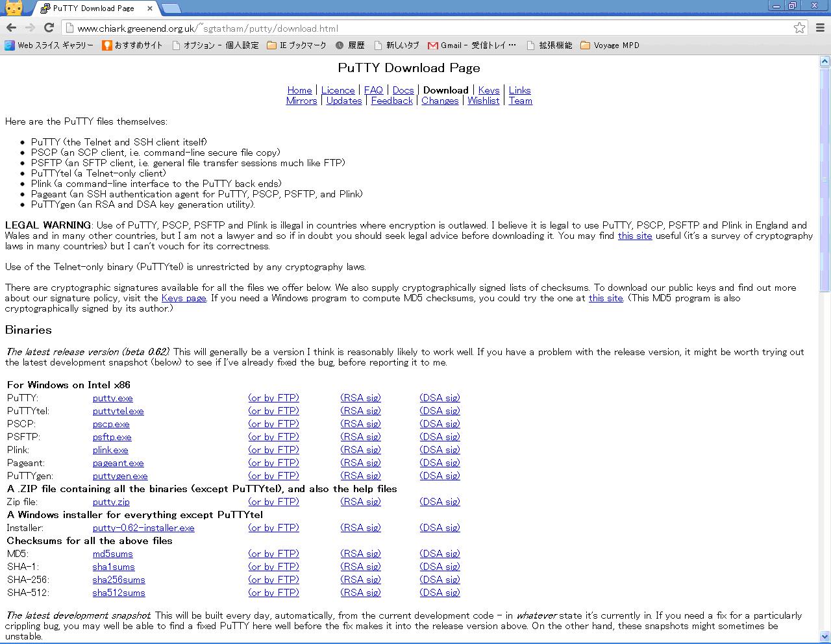
Task: Click the browser back arrow button
Action: click(x=11, y=27)
